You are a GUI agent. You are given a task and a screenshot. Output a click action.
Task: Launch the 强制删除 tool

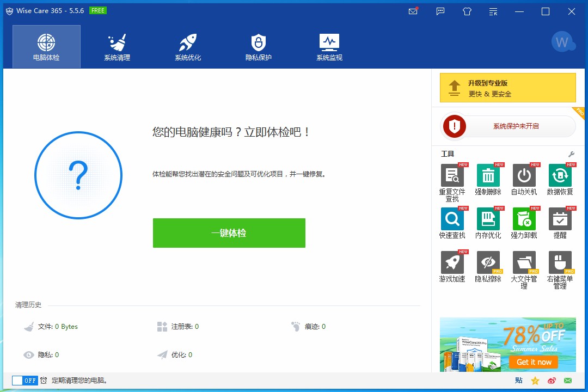click(488, 179)
